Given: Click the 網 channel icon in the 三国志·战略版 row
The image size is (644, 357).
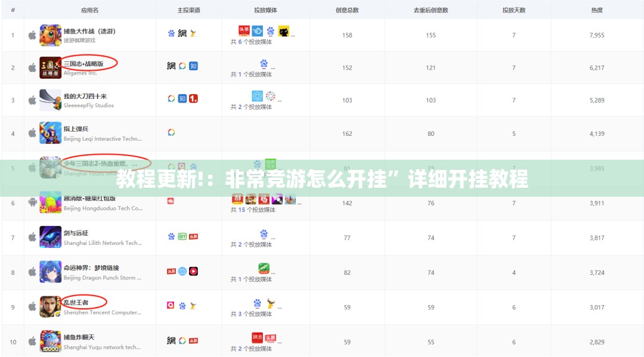Looking at the screenshot, I should click(x=171, y=66).
